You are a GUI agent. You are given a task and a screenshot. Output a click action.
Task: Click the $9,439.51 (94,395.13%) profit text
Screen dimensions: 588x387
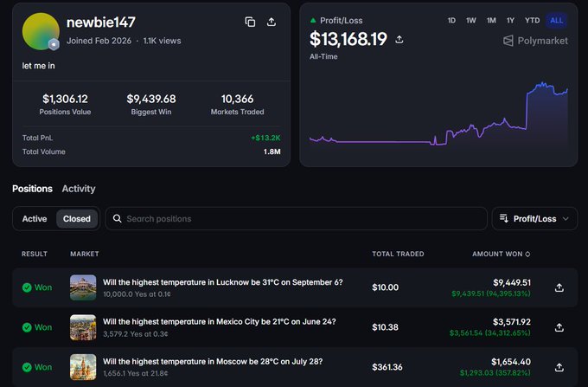tap(491, 293)
